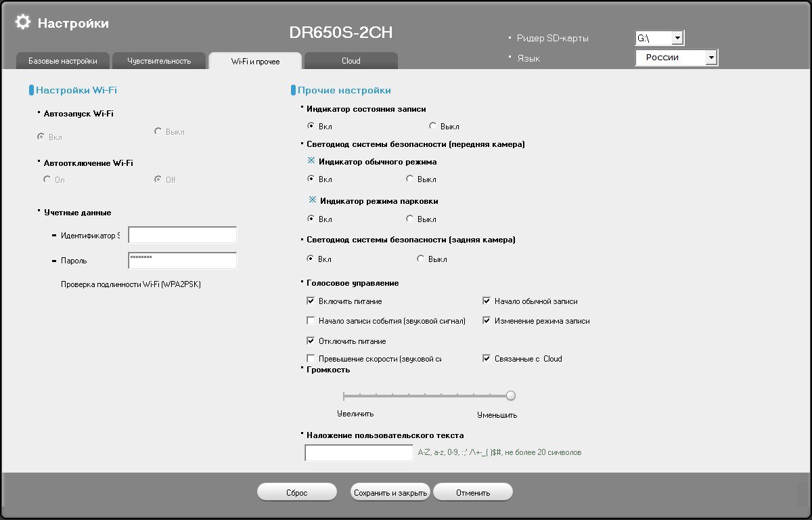
Task: Click the settings gear icon beside Настройки
Action: pos(23,22)
